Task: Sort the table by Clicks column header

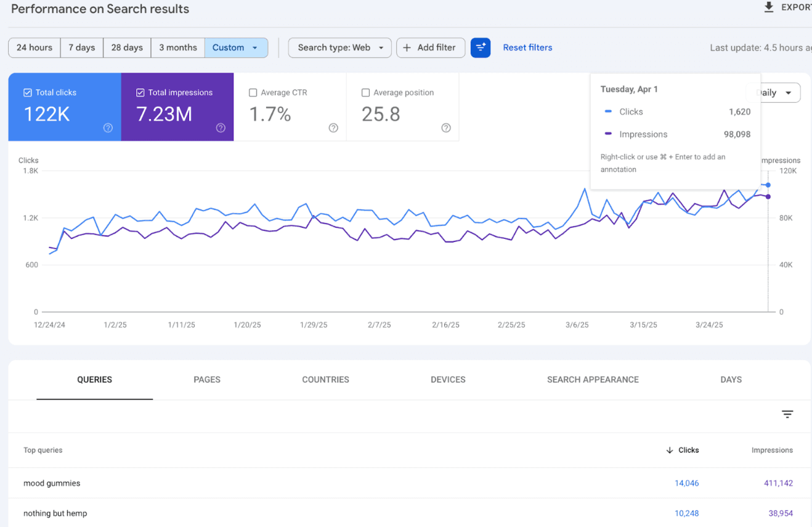Action: coord(688,451)
